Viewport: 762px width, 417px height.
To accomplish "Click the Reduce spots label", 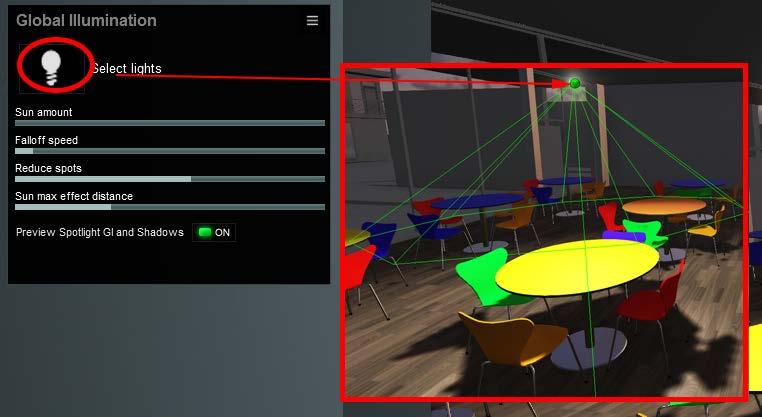I will (48, 168).
